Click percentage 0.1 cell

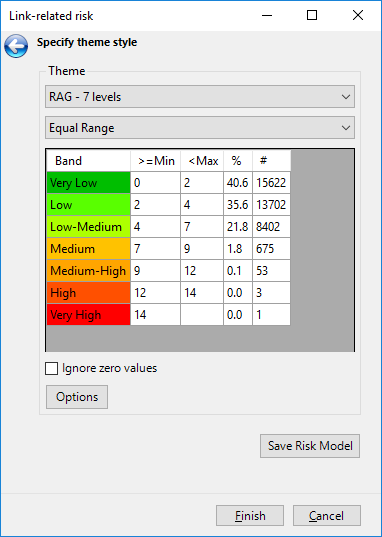click(238, 271)
